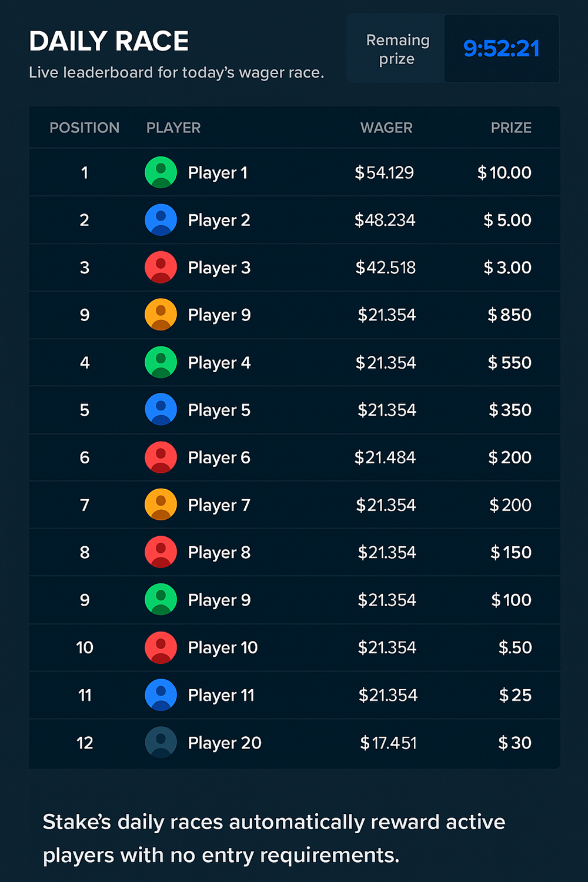Select the PRIZE column header
The height and width of the screenshot is (882, 588).
pos(511,128)
